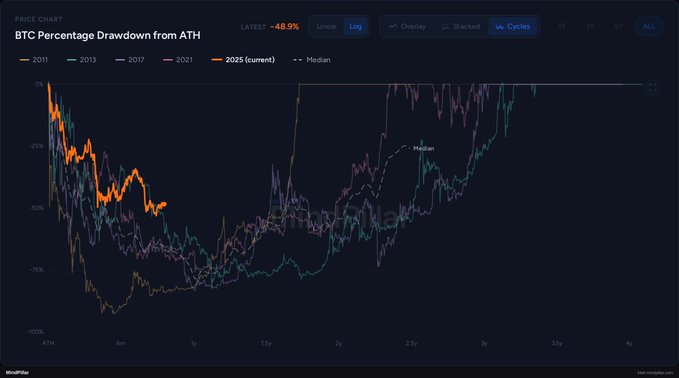Click the -50% y-axis label
Viewport: 679px width, 378px height.
(x=36, y=208)
